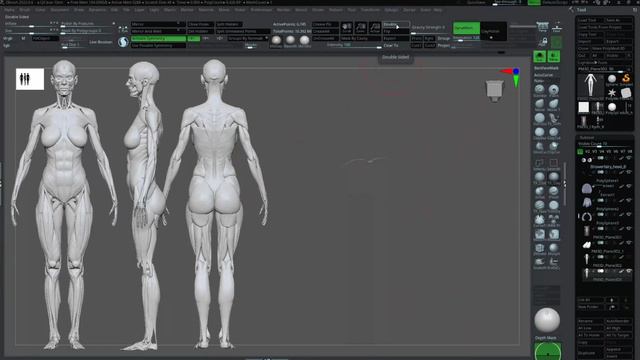Pick the SimpleBrush tool icon
640x360 pixels.
(626, 79)
